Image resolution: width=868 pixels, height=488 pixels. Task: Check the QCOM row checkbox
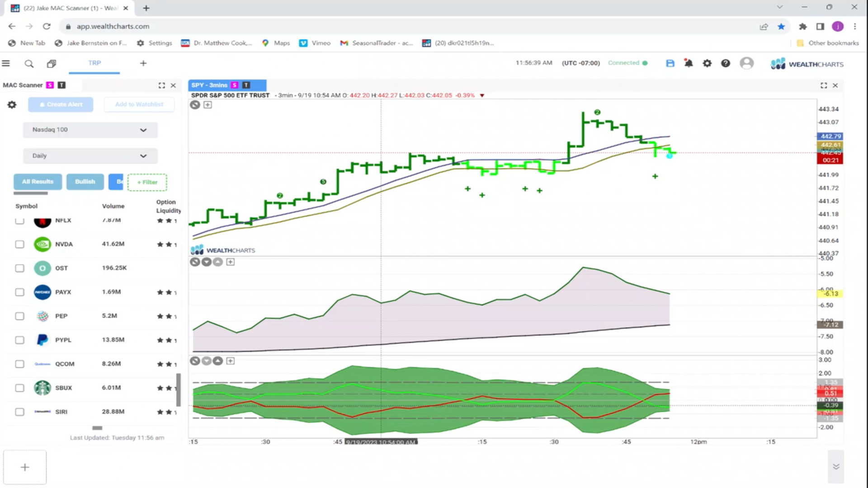[x=19, y=364]
